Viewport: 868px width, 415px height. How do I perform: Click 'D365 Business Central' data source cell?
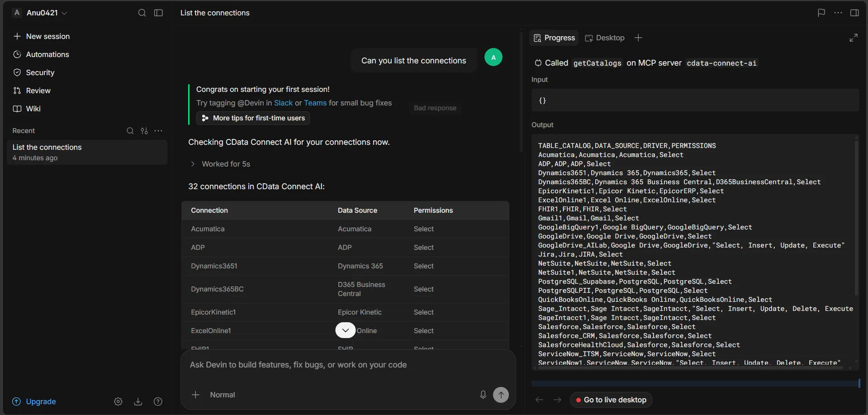pos(361,289)
